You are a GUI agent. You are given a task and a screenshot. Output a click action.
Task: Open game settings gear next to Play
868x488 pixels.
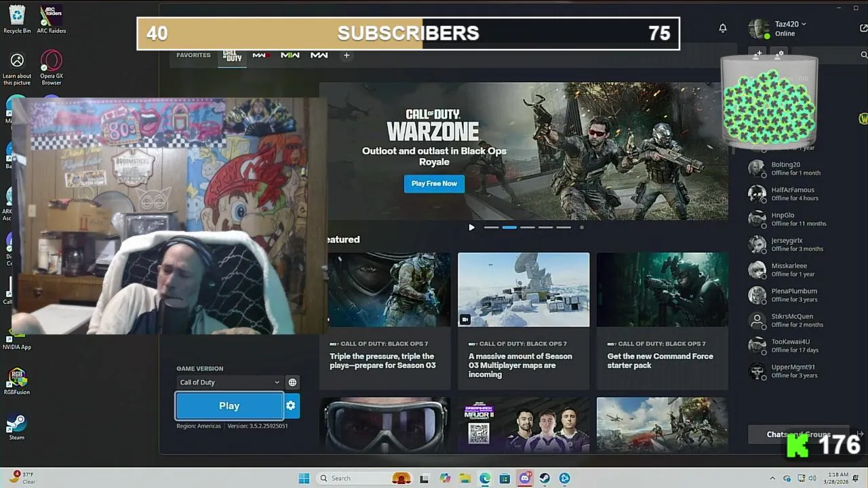[291, 405]
